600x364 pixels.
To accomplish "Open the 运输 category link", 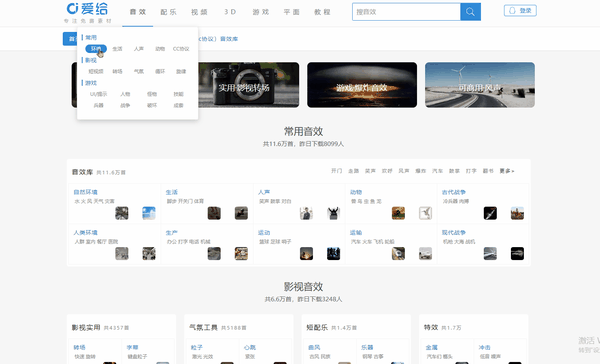I will (356, 233).
